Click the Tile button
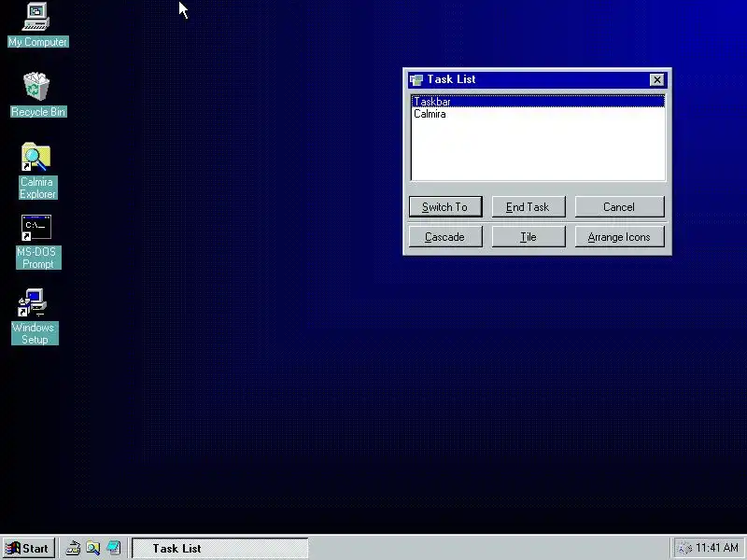 pos(529,237)
